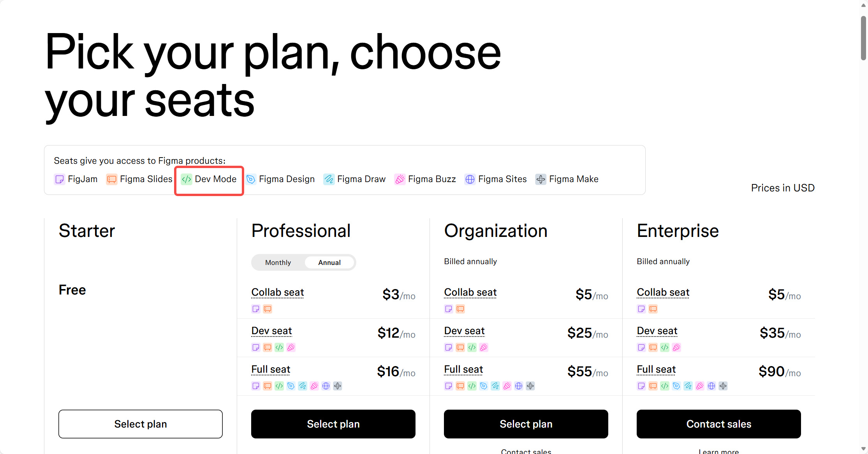
Task: Click the Figma Make icon
Action: coord(541,179)
